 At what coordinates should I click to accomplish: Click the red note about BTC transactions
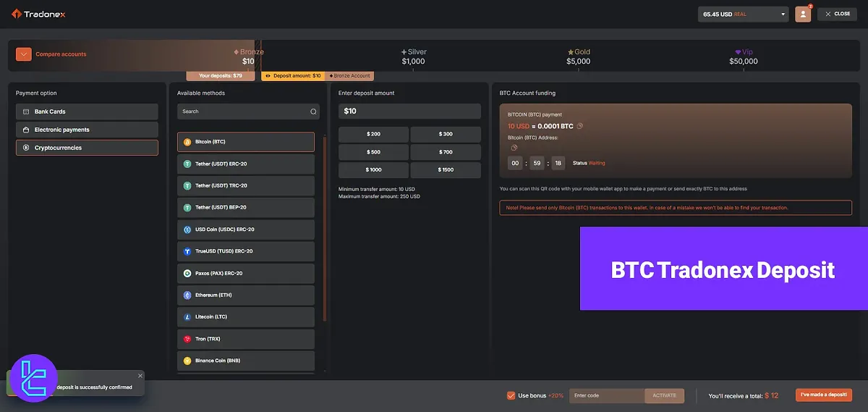(x=676, y=208)
